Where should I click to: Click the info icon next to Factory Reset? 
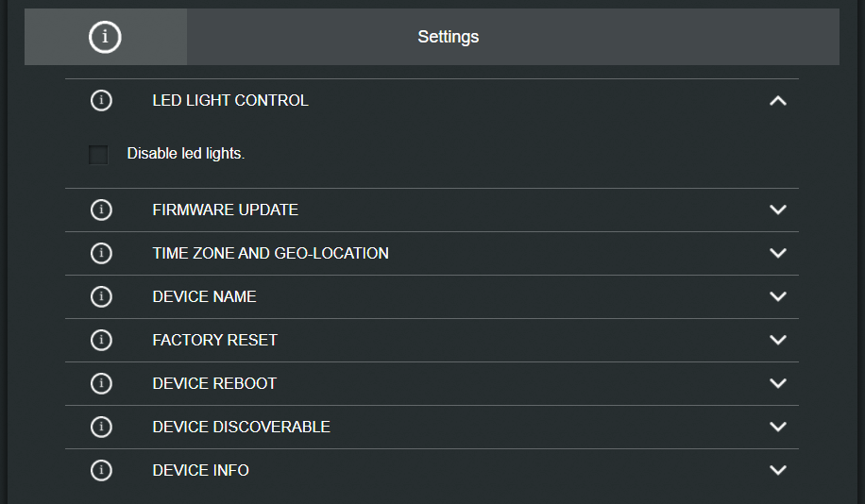101,340
